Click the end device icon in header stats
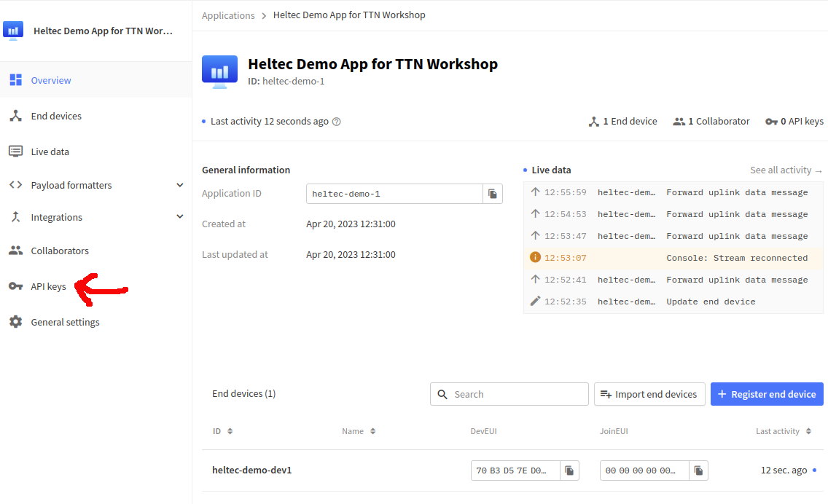 pyautogui.click(x=594, y=122)
